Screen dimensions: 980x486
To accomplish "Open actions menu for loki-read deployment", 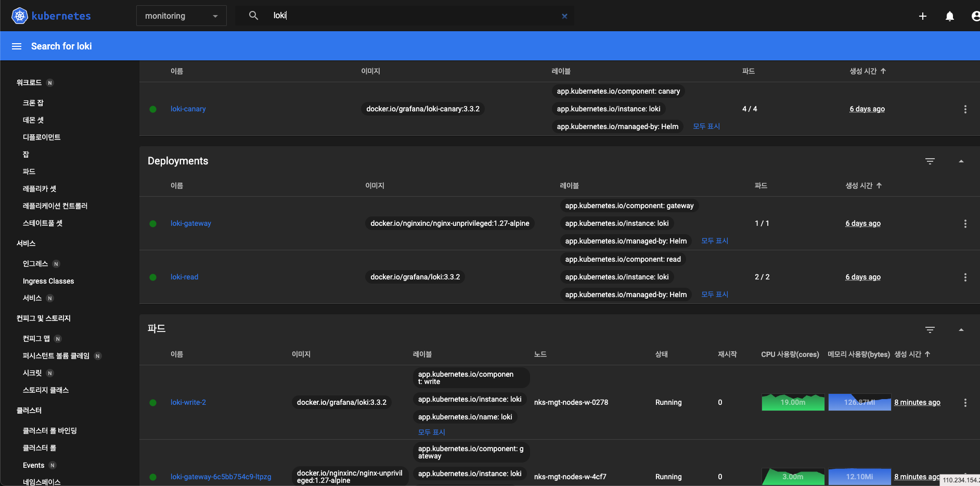I will point(965,277).
